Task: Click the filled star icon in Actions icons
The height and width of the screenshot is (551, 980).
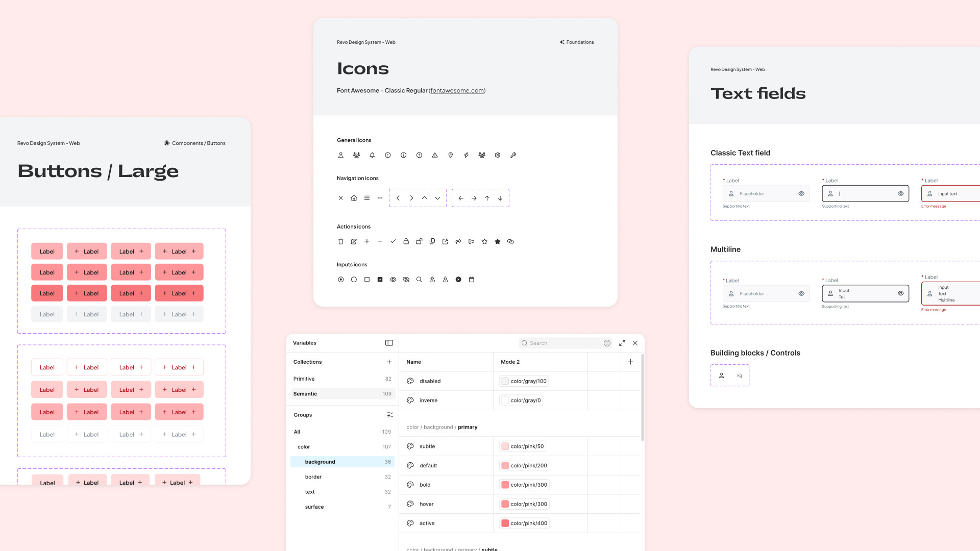Action: (498, 241)
